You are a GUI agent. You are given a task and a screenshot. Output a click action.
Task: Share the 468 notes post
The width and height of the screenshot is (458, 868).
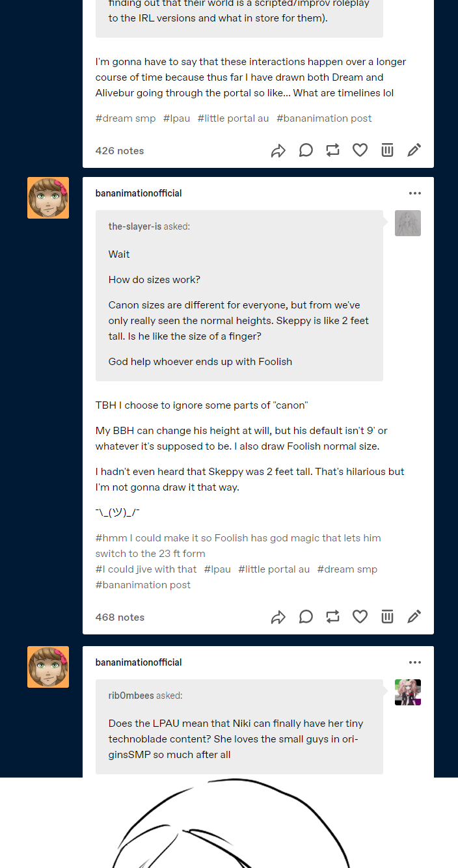278,617
